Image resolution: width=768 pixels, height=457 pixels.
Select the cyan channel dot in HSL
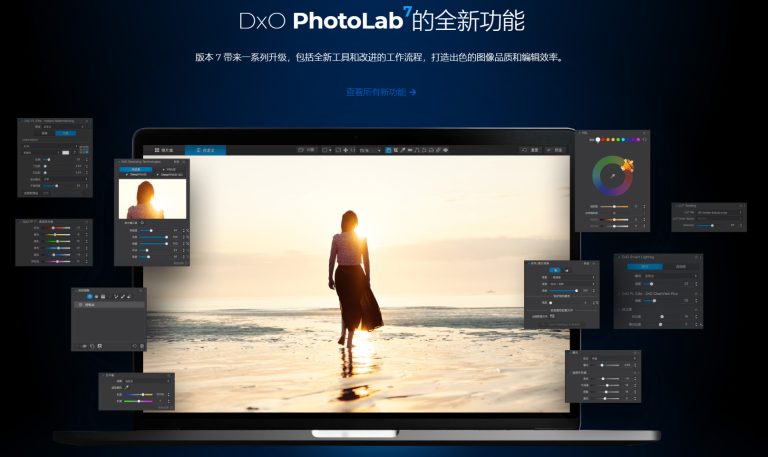(x=623, y=140)
